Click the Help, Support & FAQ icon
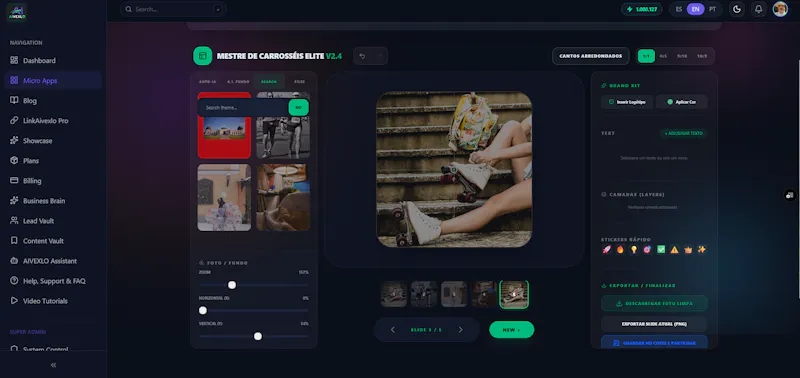The height and width of the screenshot is (378, 800). (14, 281)
